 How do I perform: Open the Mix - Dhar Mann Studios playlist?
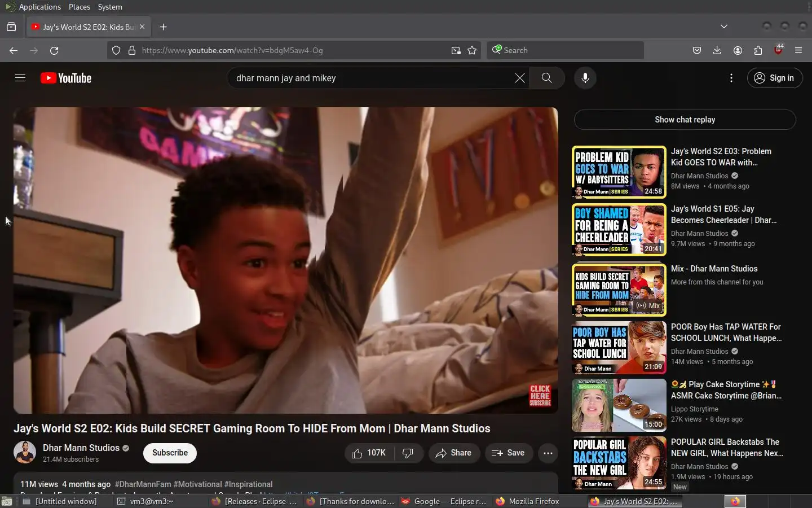(x=714, y=269)
